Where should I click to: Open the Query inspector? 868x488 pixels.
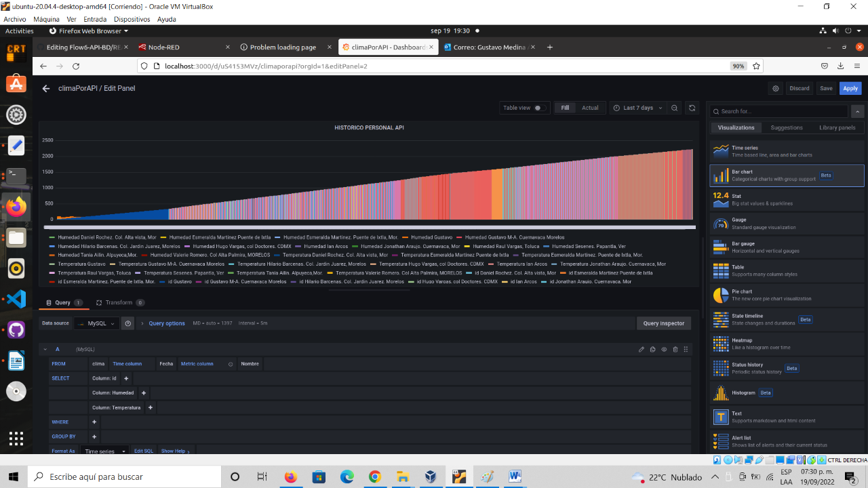point(663,323)
